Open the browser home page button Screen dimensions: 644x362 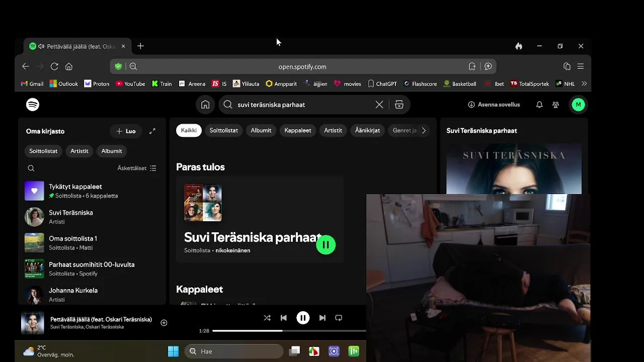69,66
